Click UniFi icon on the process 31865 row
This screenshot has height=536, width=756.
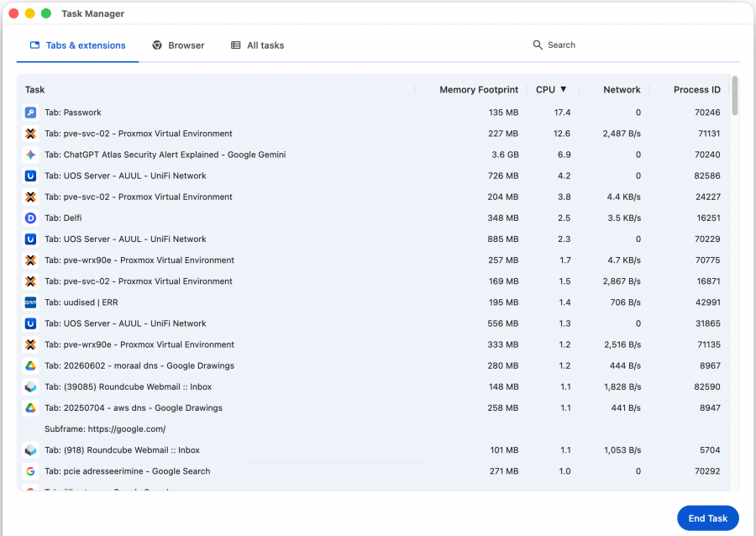30,323
